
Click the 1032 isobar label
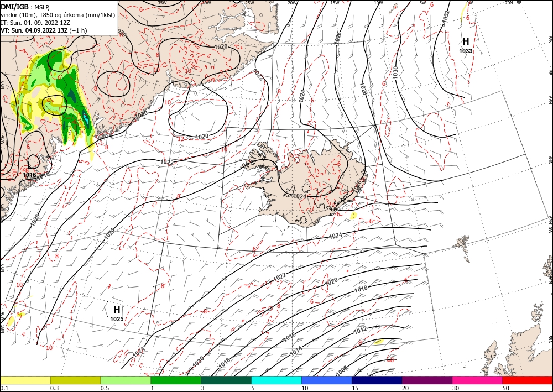[446, 16]
